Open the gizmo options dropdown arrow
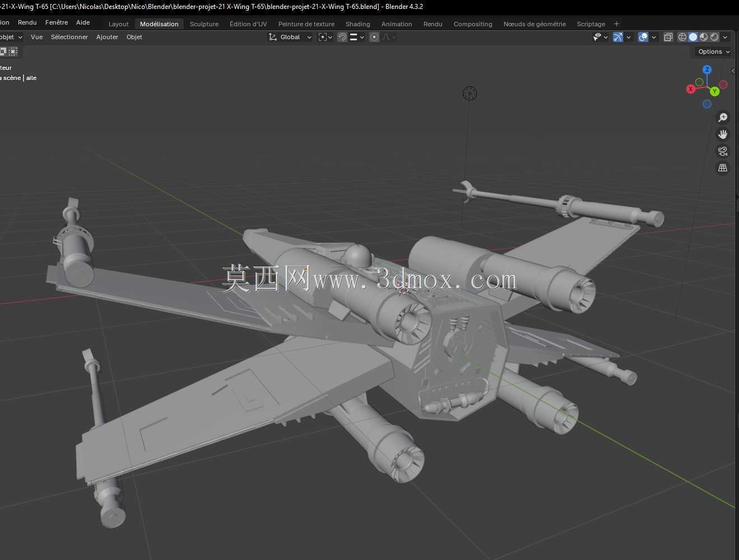739x560 pixels. 629,37
